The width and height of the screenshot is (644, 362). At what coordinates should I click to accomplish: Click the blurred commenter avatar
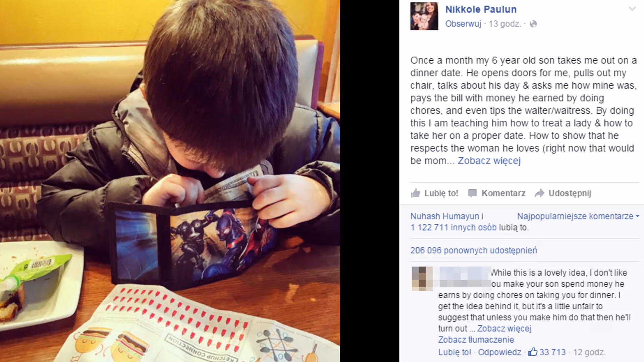(422, 279)
